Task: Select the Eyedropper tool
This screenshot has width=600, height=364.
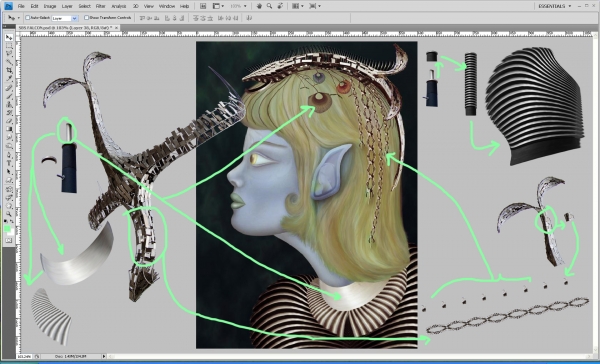Action: 9,78
